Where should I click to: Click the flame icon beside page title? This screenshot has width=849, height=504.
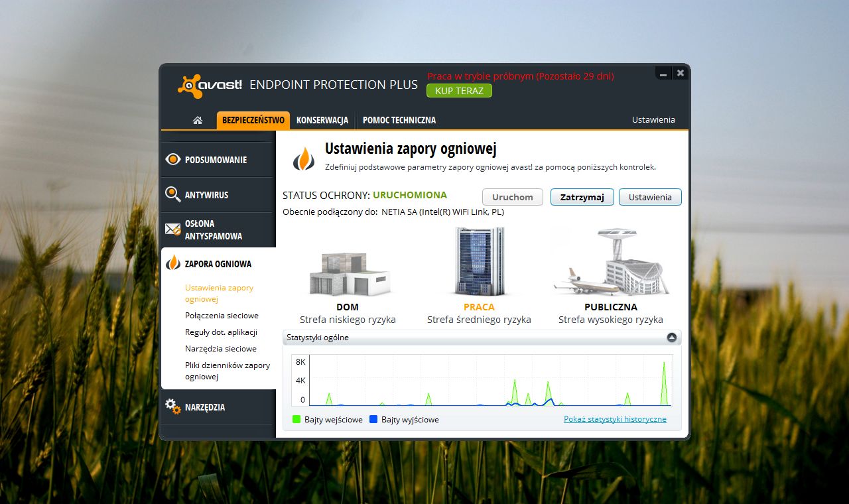point(304,159)
